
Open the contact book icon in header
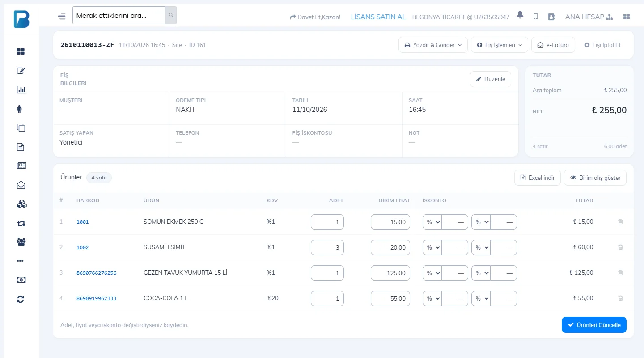coord(551,17)
